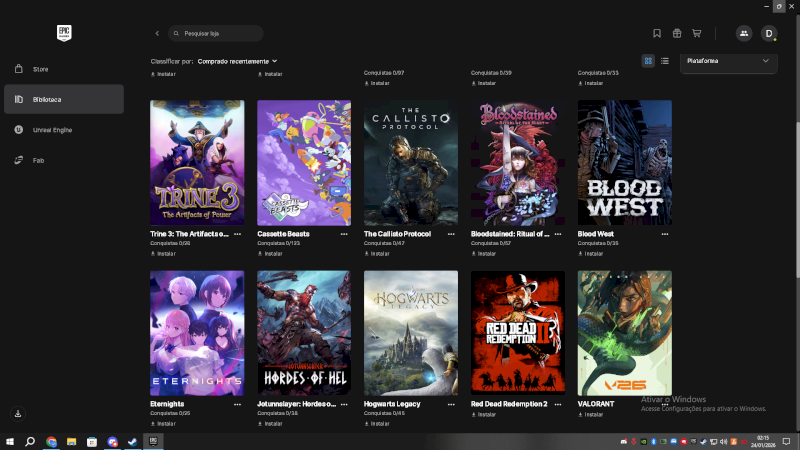Viewport: 800px width, 450px height.
Task: Open the gift redeem icon
Action: 677,33
